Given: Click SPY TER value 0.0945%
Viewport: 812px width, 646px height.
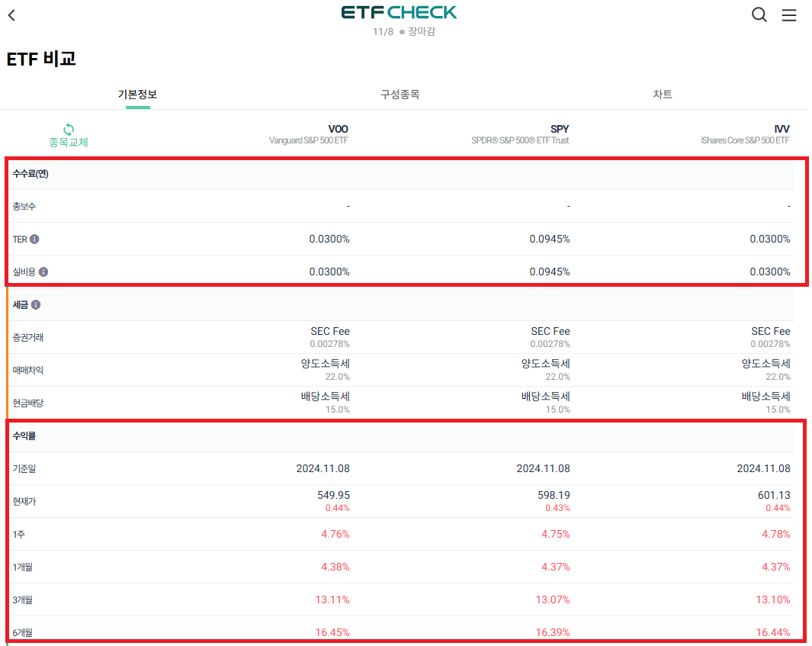Looking at the screenshot, I should coord(550,239).
